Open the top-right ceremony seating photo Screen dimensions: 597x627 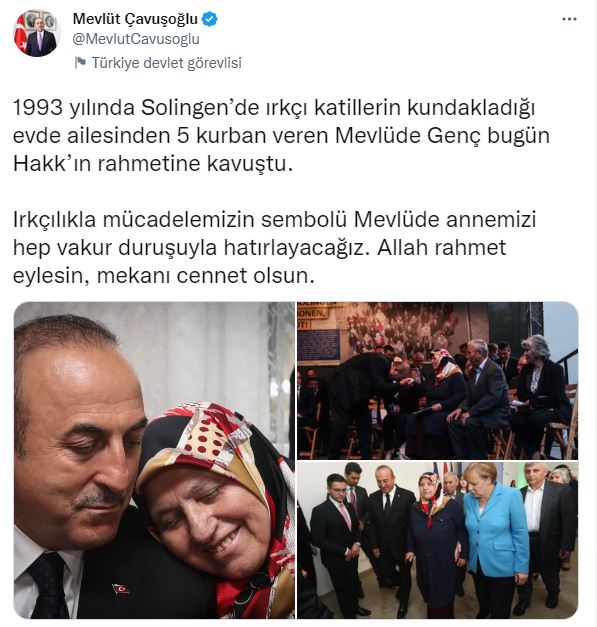click(x=437, y=380)
